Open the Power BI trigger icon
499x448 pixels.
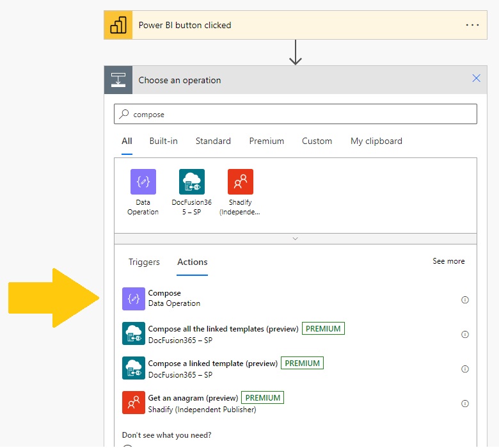click(118, 25)
